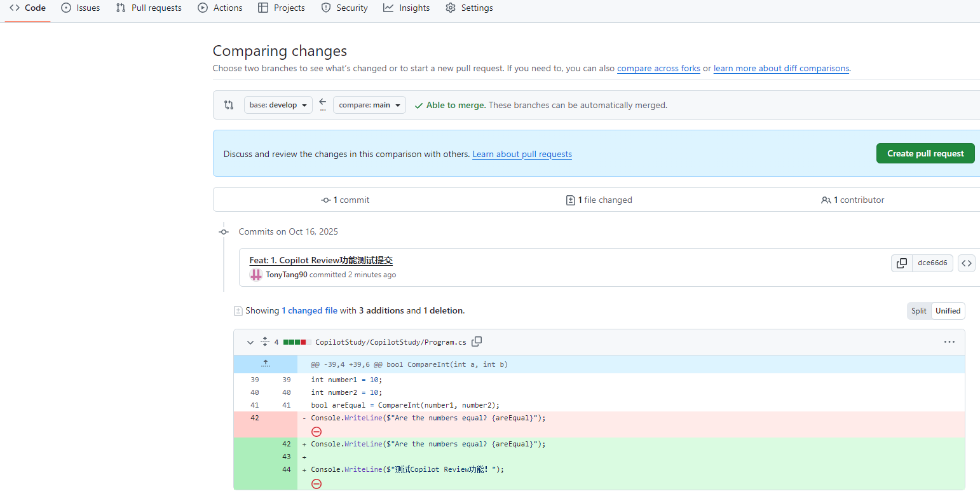
Task: Switch diff view to Split
Action: [918, 311]
